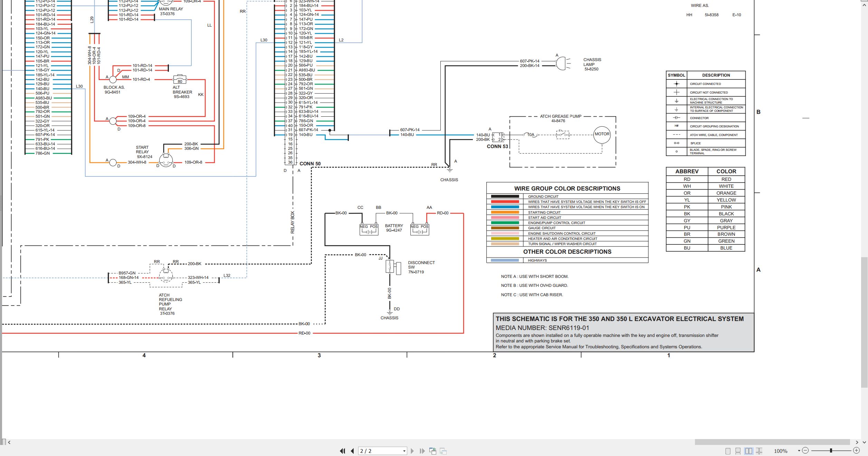Click the RD-00 wire label at bottom
This screenshot has width=868, height=456.
point(304,333)
